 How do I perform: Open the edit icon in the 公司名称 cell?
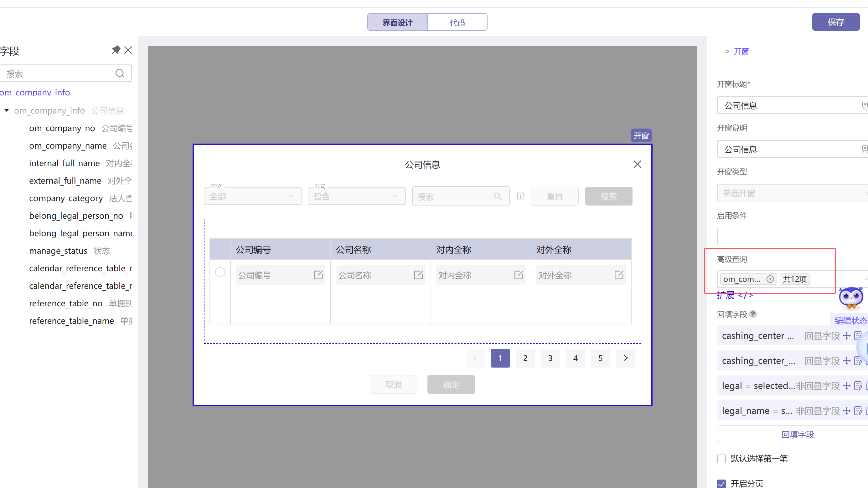click(418, 275)
